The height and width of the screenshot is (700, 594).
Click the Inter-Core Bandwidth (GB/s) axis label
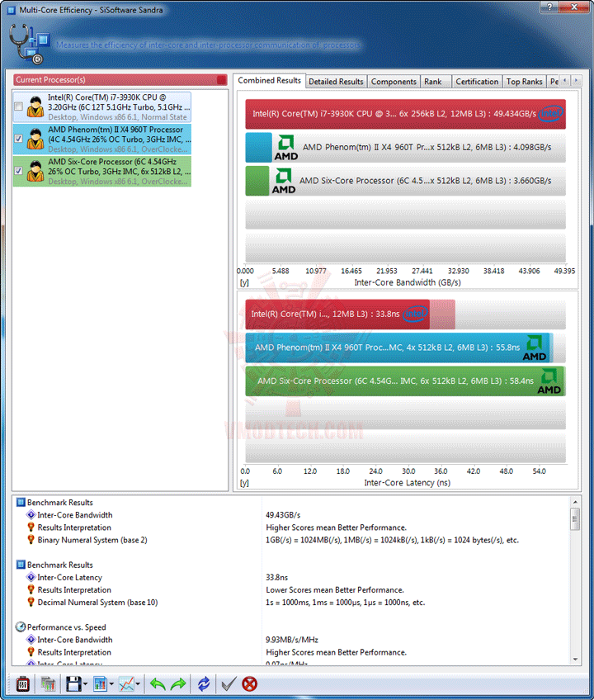point(408,282)
